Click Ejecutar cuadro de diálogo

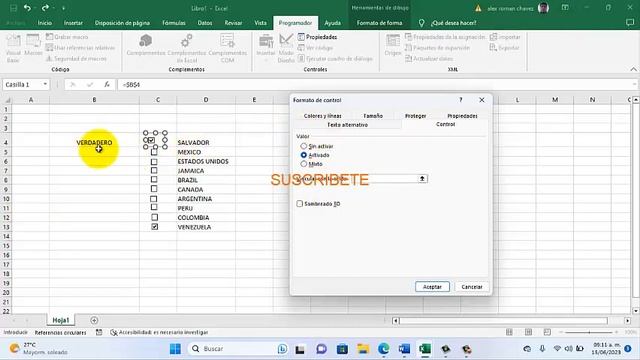click(x=335, y=59)
